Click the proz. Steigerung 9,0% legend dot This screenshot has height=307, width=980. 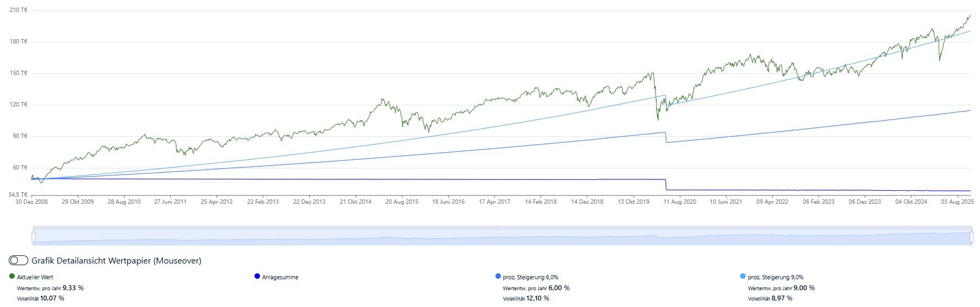pos(743,277)
